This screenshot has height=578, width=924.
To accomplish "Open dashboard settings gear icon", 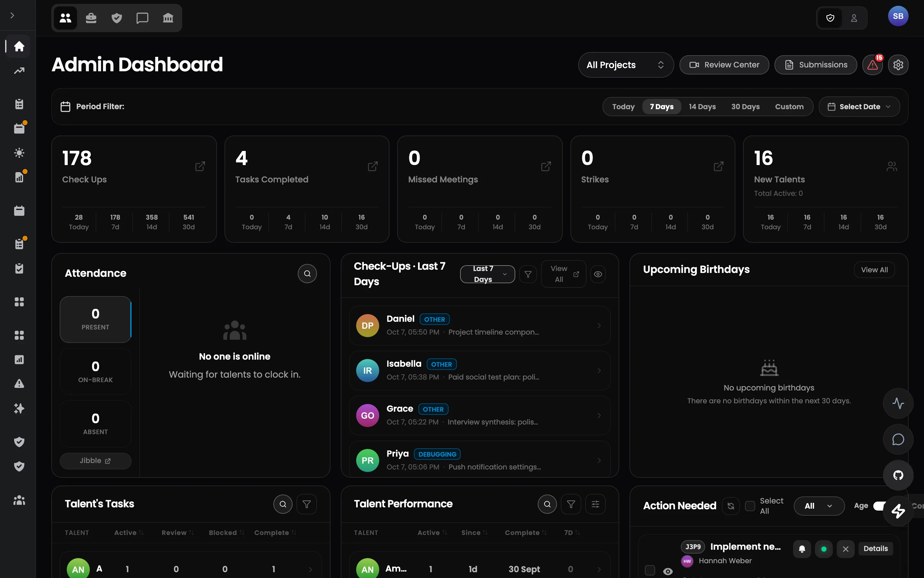I will [898, 65].
